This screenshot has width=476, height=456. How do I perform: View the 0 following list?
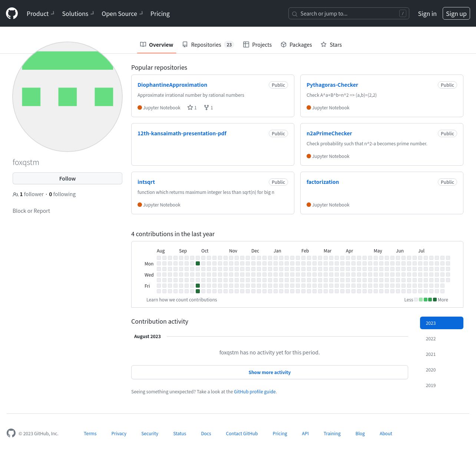coord(62,194)
